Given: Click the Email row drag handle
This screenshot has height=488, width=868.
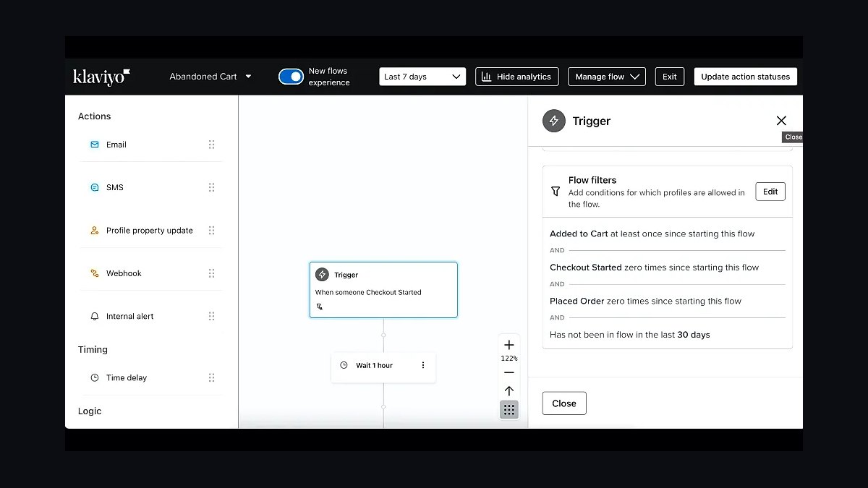Looking at the screenshot, I should pos(212,145).
